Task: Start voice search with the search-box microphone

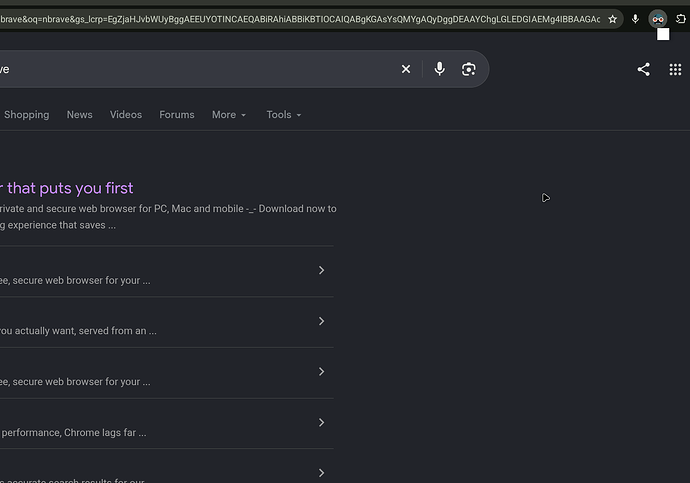Action: click(439, 69)
